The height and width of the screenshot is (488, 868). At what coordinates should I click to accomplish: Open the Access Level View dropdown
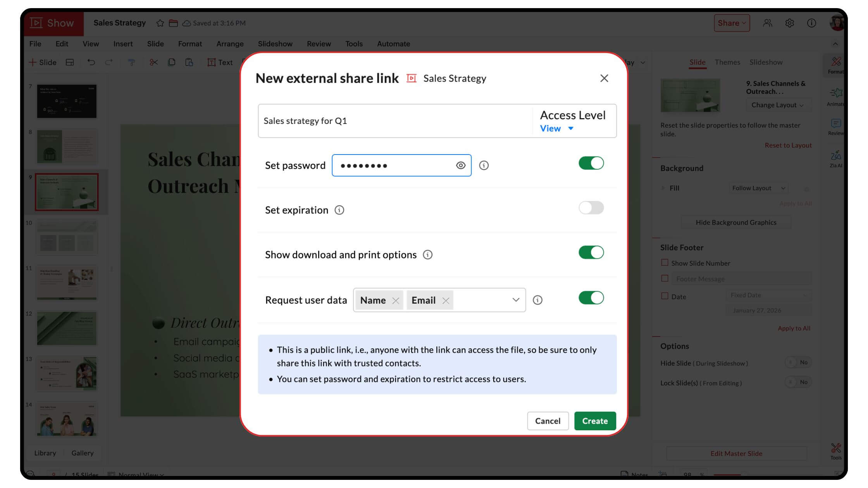(x=556, y=129)
